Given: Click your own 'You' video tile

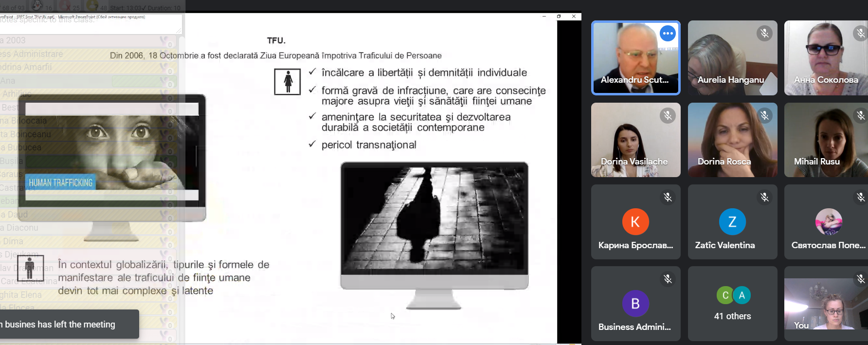Looking at the screenshot, I should [x=826, y=304].
